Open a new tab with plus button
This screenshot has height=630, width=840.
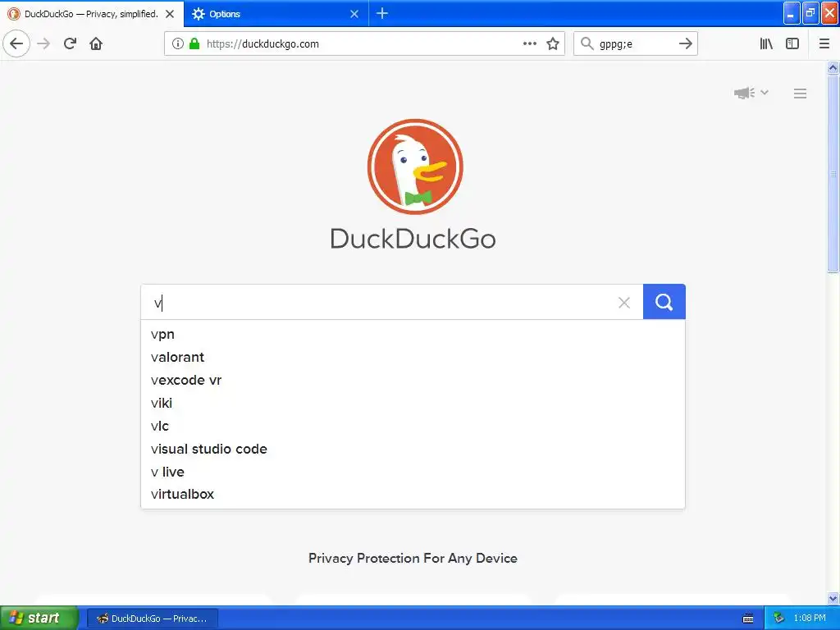[x=382, y=13]
